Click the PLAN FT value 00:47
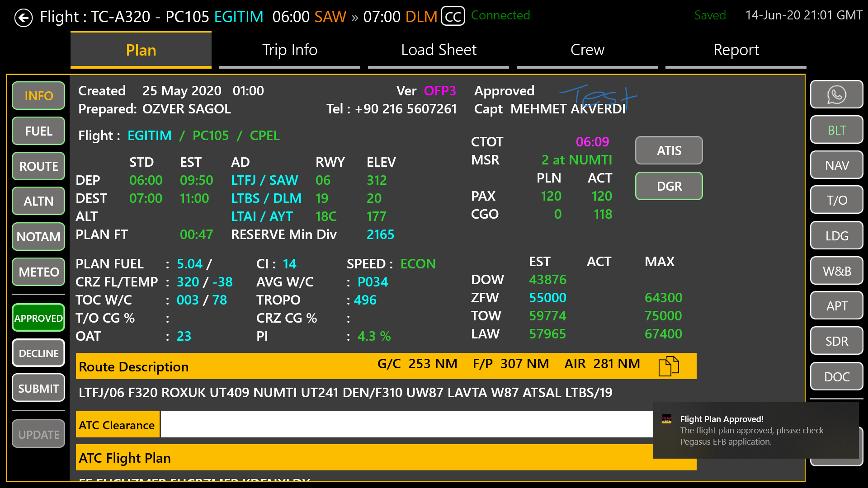 coord(196,235)
